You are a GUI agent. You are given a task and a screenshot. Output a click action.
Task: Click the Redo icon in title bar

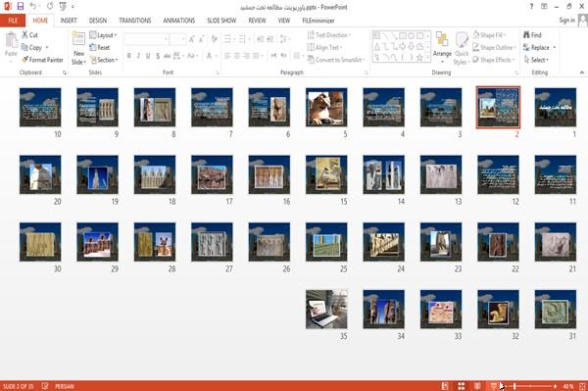click(50, 6)
